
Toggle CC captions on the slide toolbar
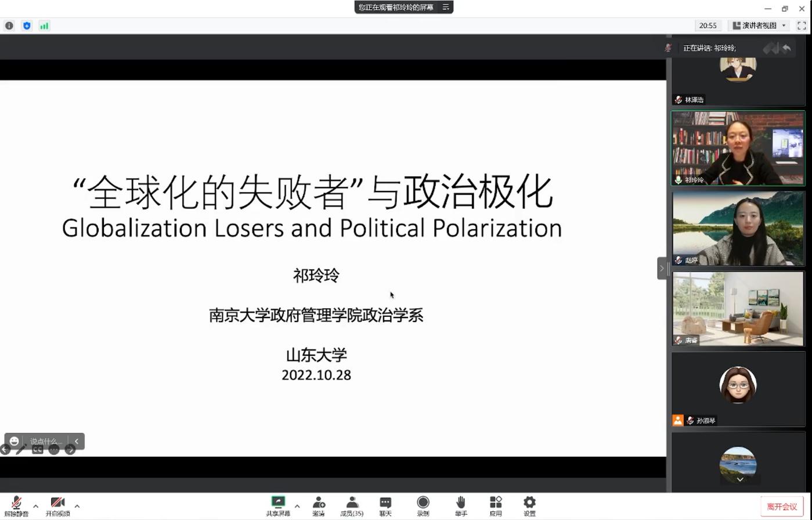[x=38, y=450]
